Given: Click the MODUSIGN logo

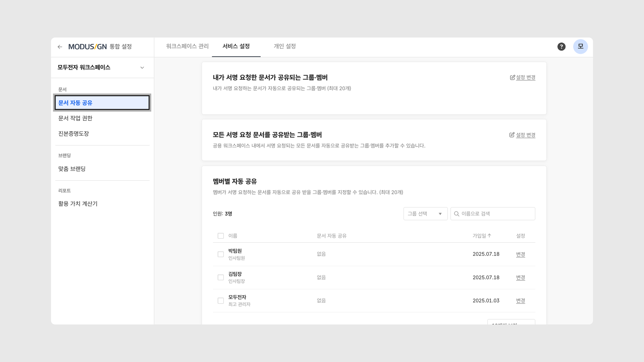Looking at the screenshot, I should click(88, 47).
